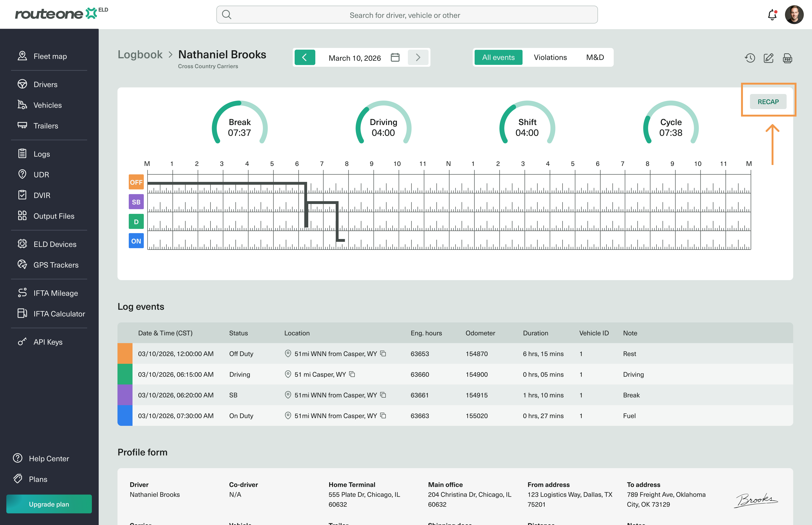Switch to the M&D tab

point(595,57)
